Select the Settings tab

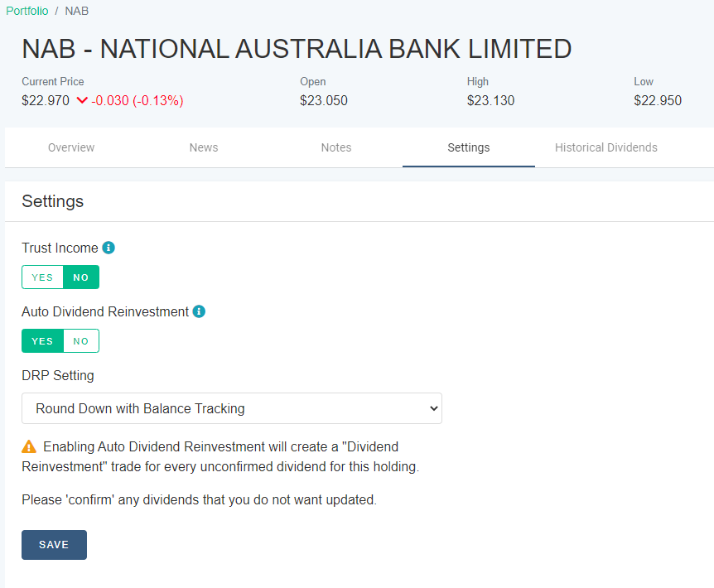click(469, 147)
